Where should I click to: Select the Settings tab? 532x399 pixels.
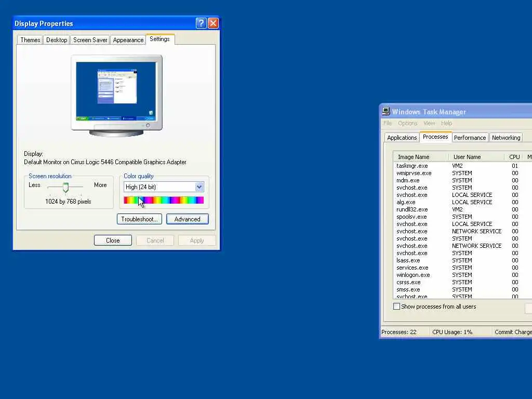click(160, 39)
